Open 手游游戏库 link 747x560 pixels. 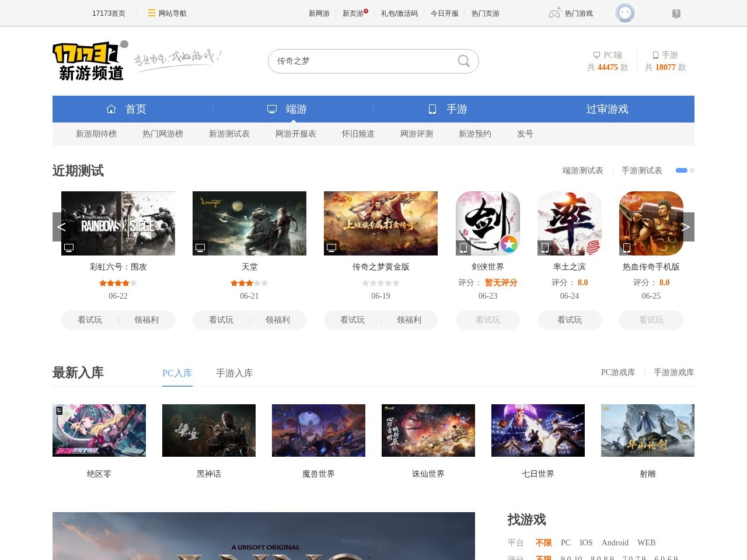point(674,372)
